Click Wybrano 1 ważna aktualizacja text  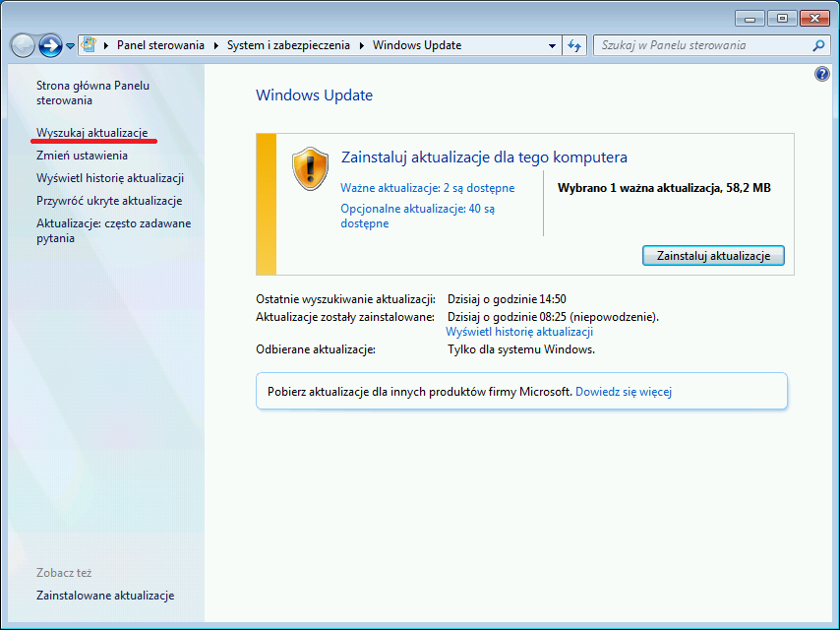pyautogui.click(x=664, y=188)
